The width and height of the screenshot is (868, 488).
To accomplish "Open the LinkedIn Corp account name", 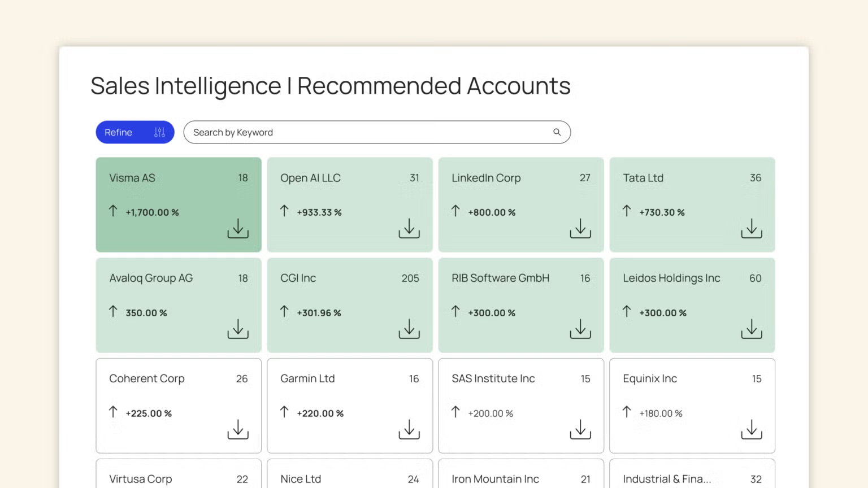I will click(x=486, y=178).
